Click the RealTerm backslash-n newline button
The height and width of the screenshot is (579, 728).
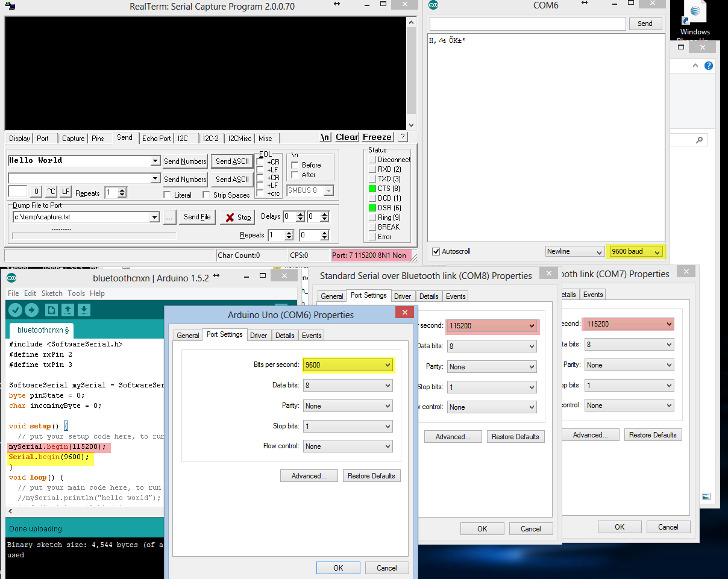[x=325, y=137]
